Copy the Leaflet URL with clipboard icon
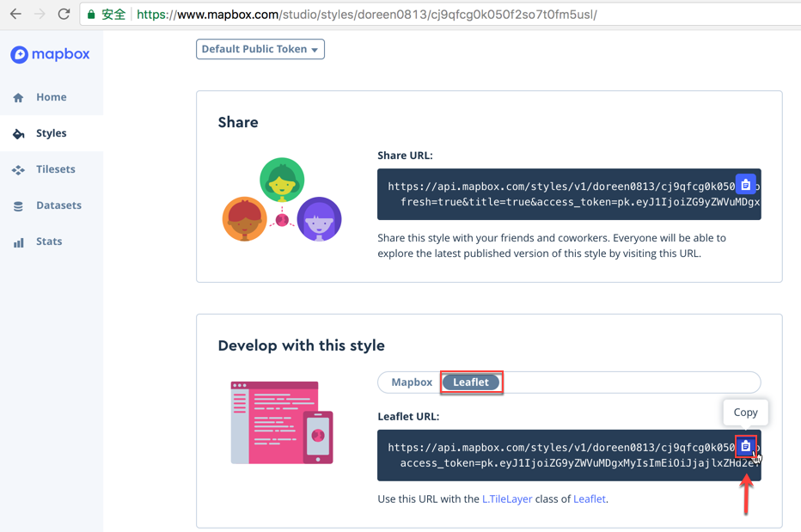The image size is (801, 532). (x=745, y=446)
